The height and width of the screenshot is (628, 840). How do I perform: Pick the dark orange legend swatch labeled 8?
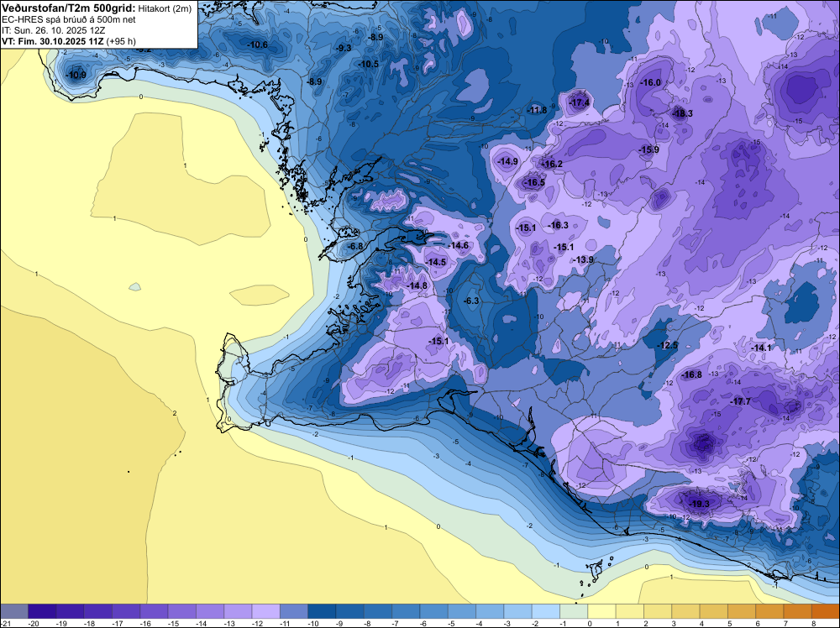click(826, 611)
